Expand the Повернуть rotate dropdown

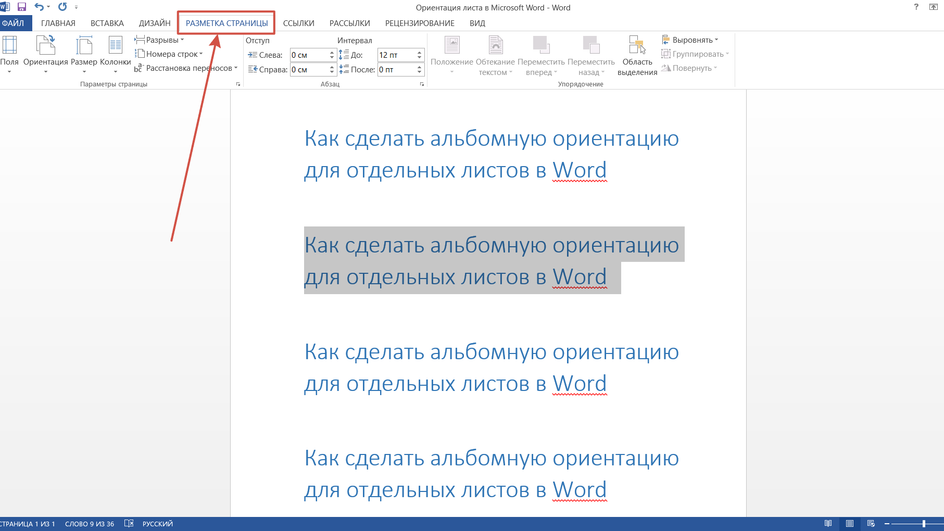(x=689, y=68)
